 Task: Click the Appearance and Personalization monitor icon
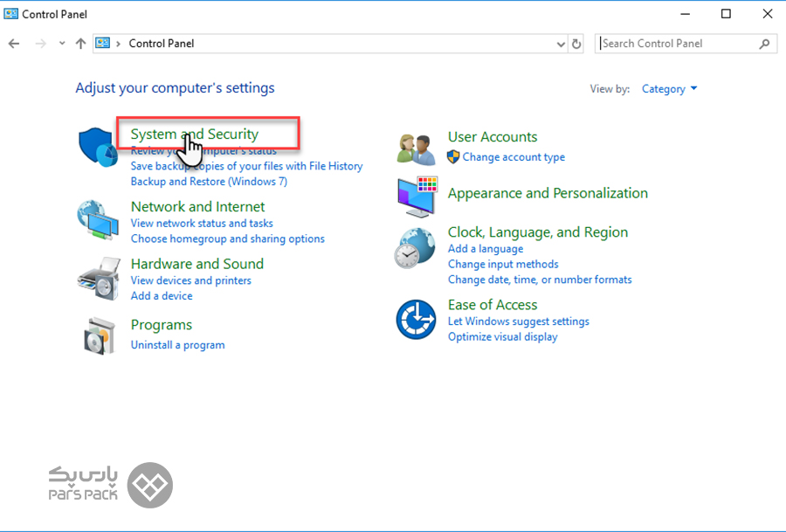(x=417, y=197)
